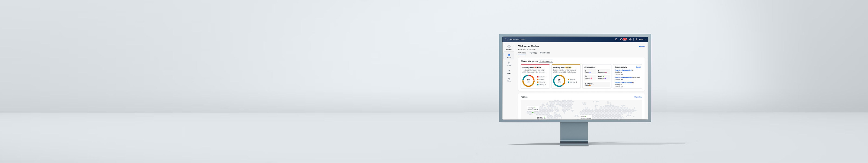Switch to the Dashboards tab

(x=545, y=53)
